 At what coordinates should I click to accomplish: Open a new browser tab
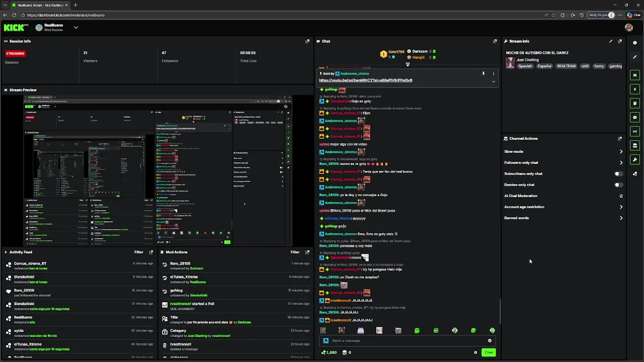(75, 5)
